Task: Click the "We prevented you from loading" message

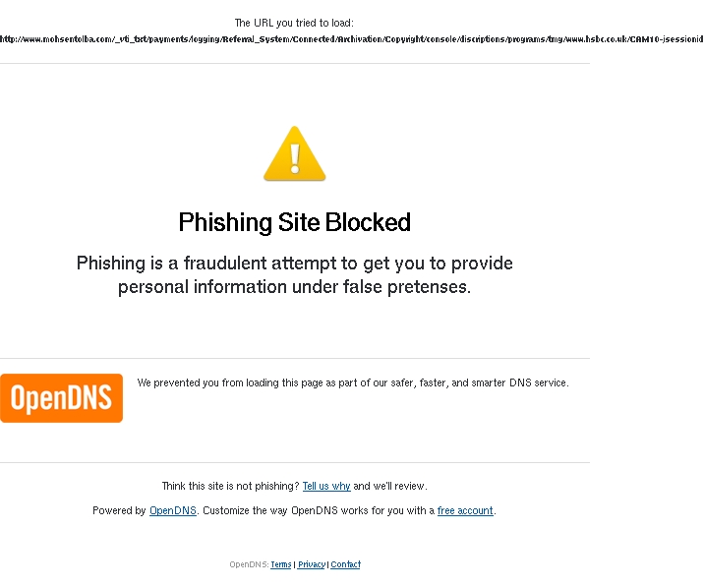Action: coord(353,382)
